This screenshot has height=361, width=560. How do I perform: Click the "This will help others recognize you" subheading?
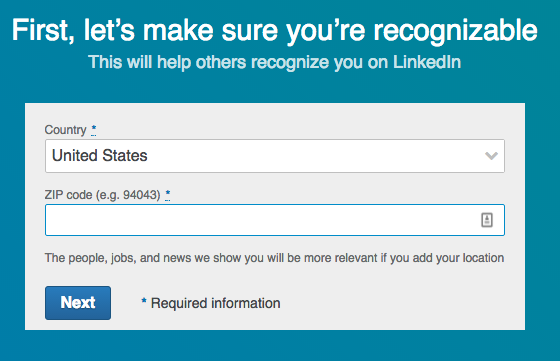pyautogui.click(x=274, y=62)
